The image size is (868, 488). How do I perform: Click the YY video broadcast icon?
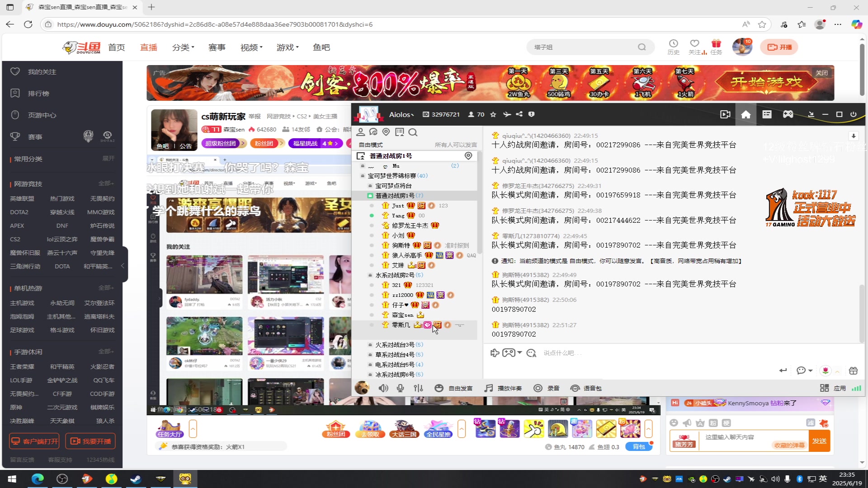[x=725, y=115]
